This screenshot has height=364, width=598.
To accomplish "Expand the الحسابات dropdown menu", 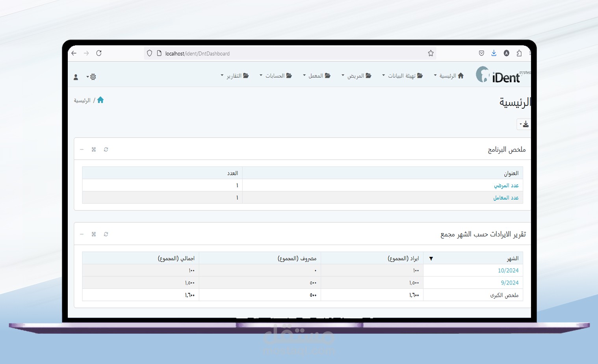I will pos(275,76).
